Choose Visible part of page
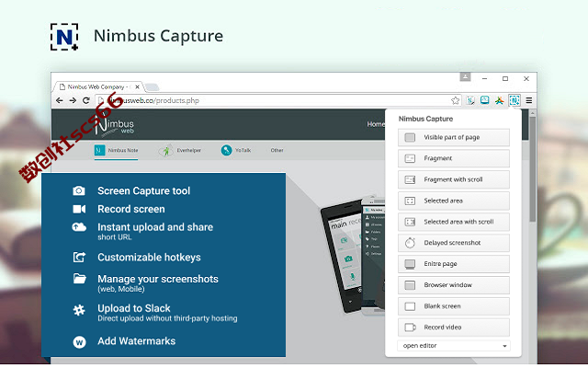The height and width of the screenshot is (368, 588). point(454,137)
